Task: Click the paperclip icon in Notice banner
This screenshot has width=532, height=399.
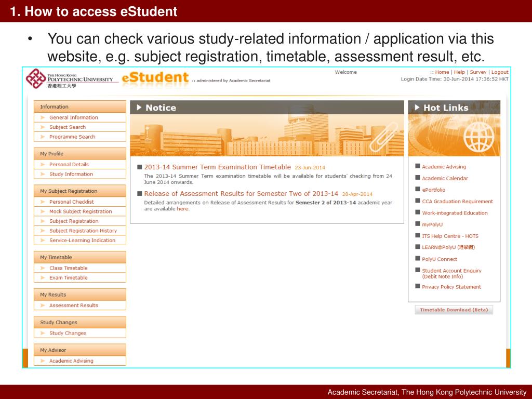Action: coord(383,137)
